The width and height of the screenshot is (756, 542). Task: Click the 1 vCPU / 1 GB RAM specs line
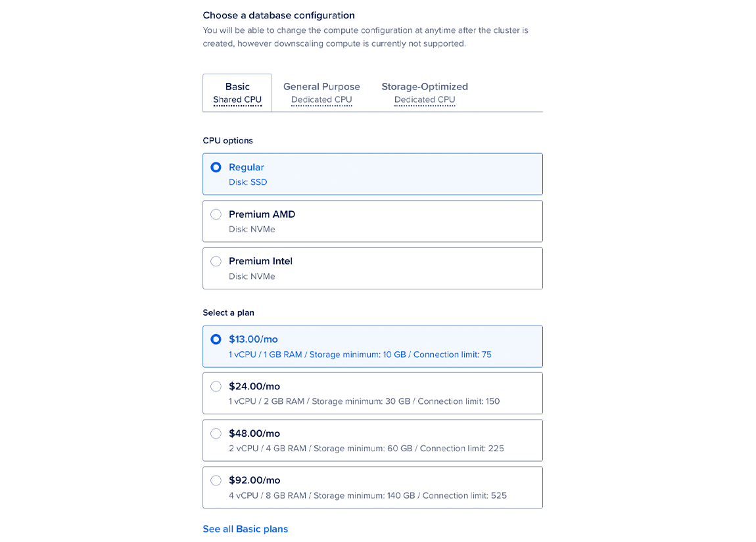360,355
